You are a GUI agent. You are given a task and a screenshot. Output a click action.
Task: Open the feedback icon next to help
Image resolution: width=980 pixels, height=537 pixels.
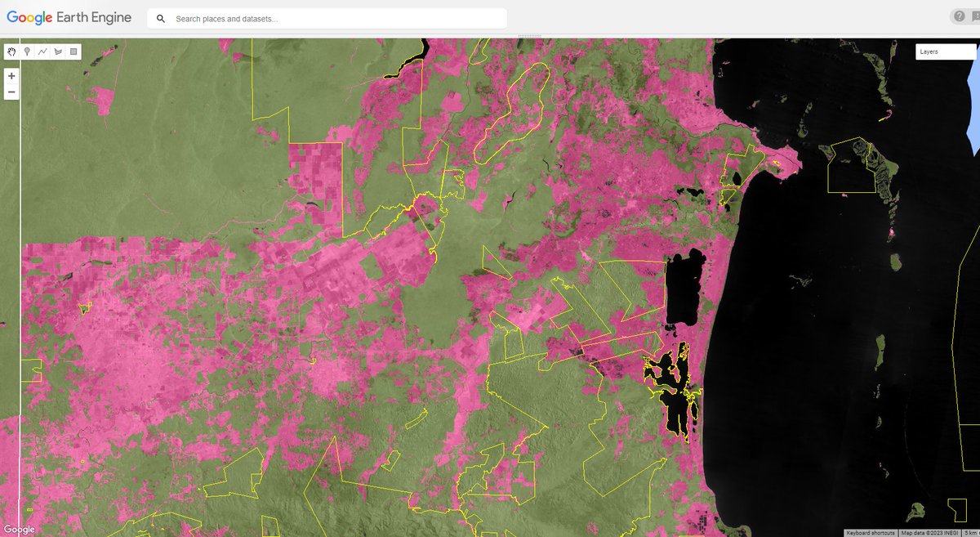976,17
